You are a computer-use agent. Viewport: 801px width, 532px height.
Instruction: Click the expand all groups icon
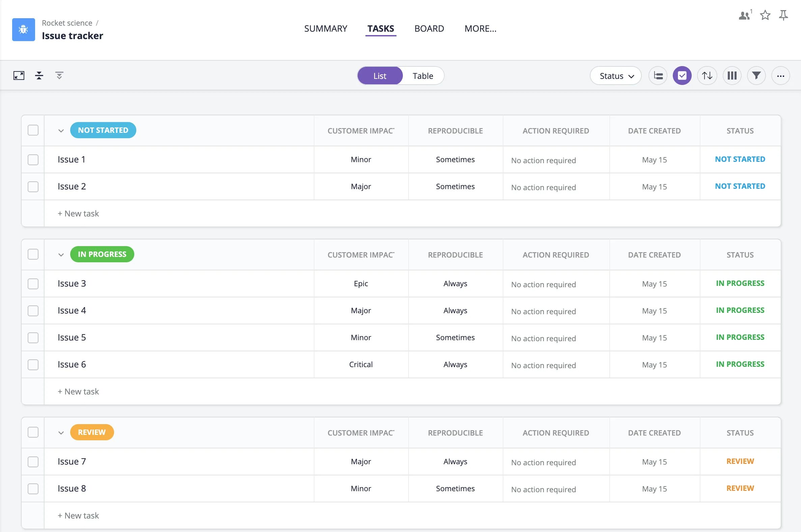(x=59, y=76)
